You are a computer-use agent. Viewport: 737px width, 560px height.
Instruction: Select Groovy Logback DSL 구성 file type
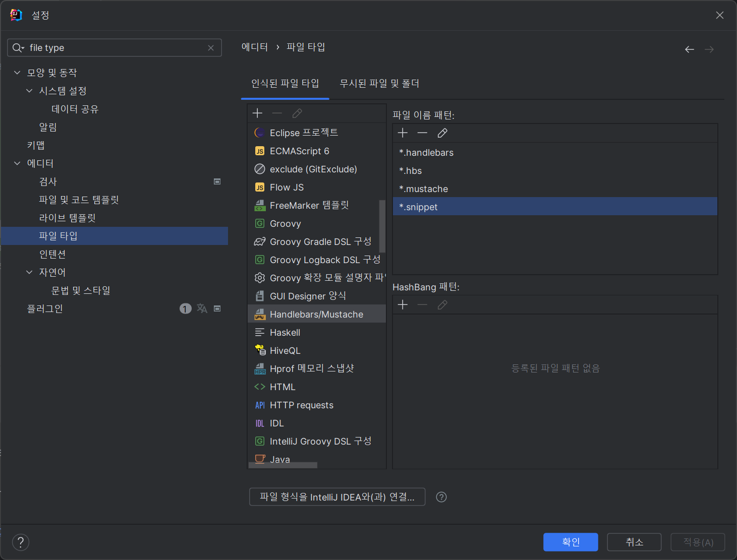317,260
